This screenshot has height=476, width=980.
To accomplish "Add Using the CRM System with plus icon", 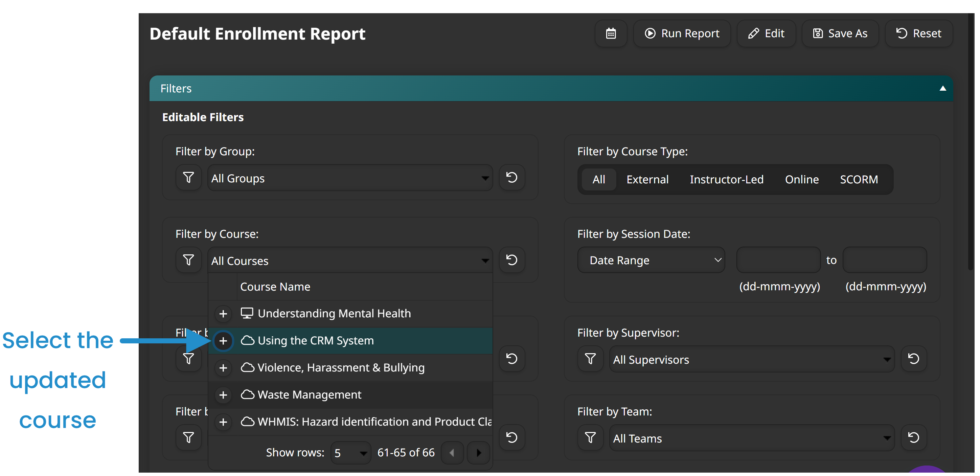I will [x=223, y=341].
